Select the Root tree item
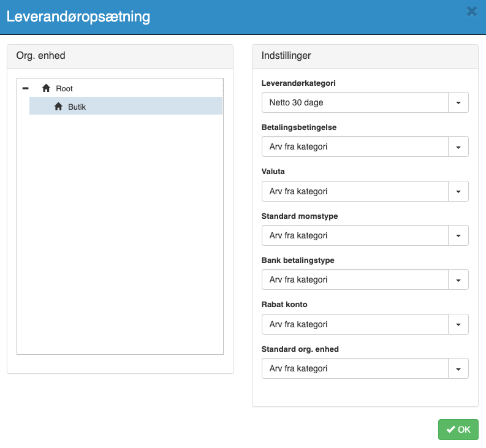The width and height of the screenshot is (486, 448). pos(64,89)
